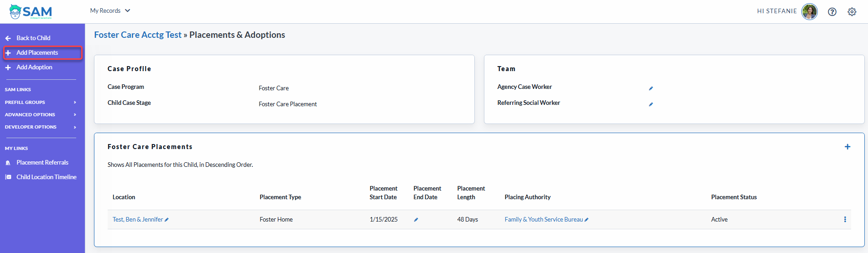Image resolution: width=868 pixels, height=253 pixels.
Task: Select Add Placements in the sidebar
Action: pyautogui.click(x=42, y=53)
